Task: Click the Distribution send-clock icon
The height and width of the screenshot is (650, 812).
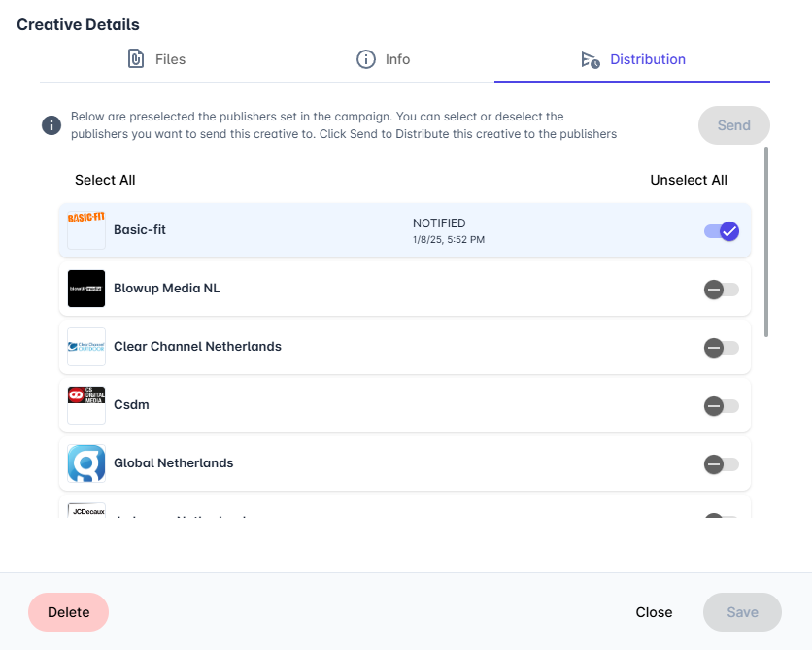Action: (x=591, y=60)
